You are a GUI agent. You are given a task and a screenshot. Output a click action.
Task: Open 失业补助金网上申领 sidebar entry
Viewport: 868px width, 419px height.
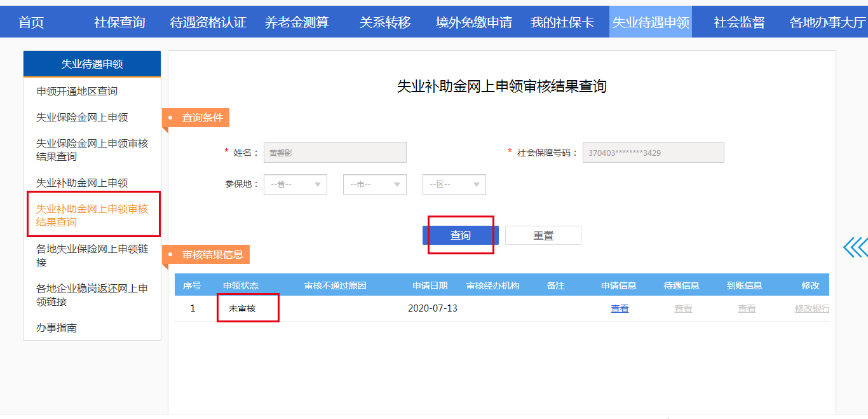82,182
